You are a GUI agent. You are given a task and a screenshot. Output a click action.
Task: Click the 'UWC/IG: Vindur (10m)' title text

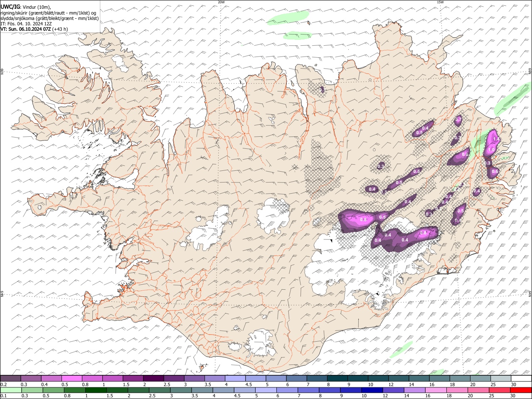26,7
